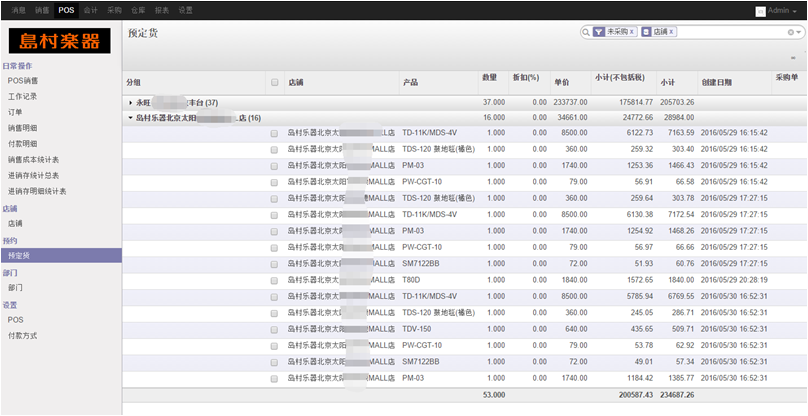This screenshot has width=808, height=416.
Task: Open the 消息 top menu
Action: click(x=19, y=10)
